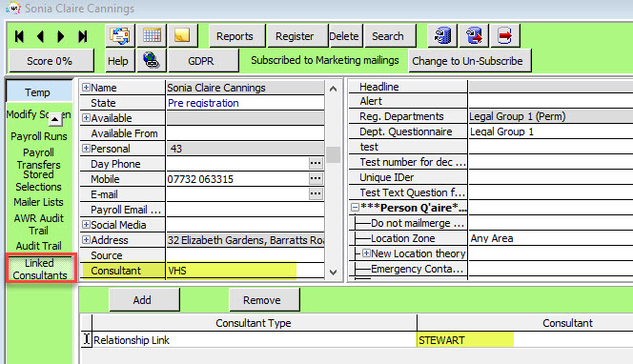Image resolution: width=633 pixels, height=364 pixels.
Task: Open Stored Selections in sidebar
Action: 39,181
